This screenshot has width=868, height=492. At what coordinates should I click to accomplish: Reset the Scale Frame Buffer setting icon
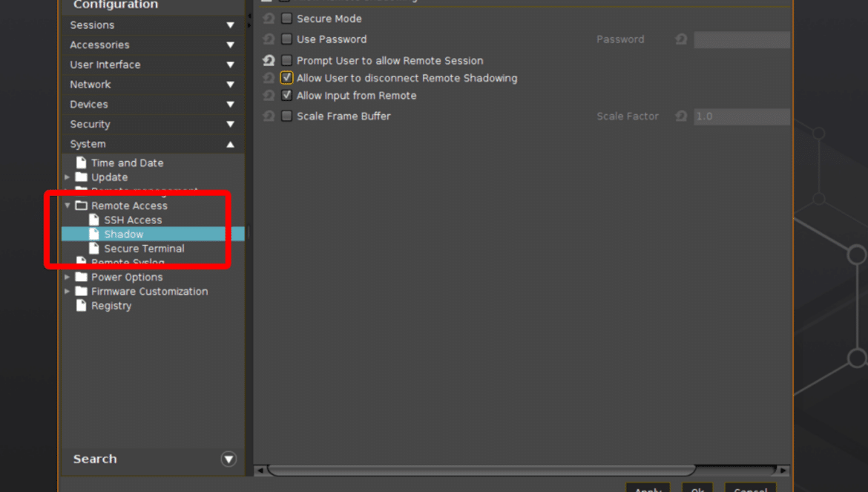click(269, 117)
